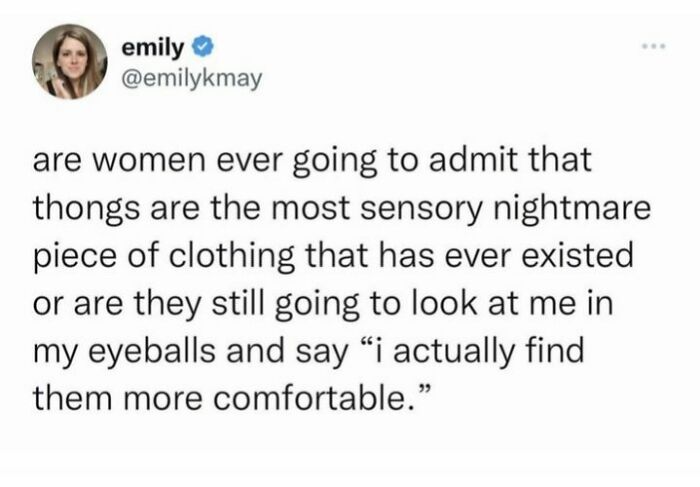Screen dimensions: 700x487
Task: Open the three-dot more options menu
Action: point(655,49)
